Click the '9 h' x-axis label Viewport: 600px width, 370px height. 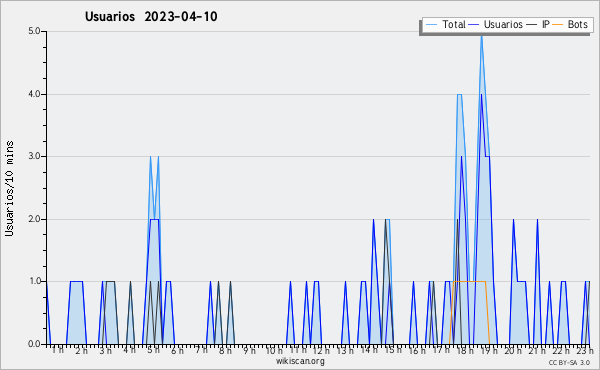(x=249, y=350)
